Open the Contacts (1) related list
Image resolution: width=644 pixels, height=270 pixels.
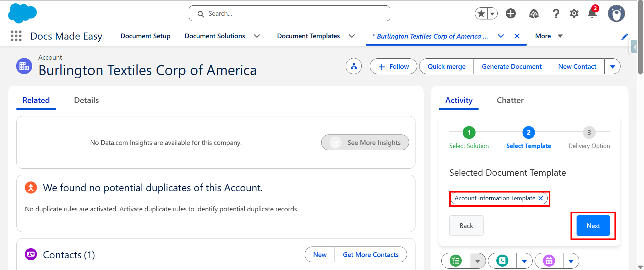pyautogui.click(x=69, y=255)
